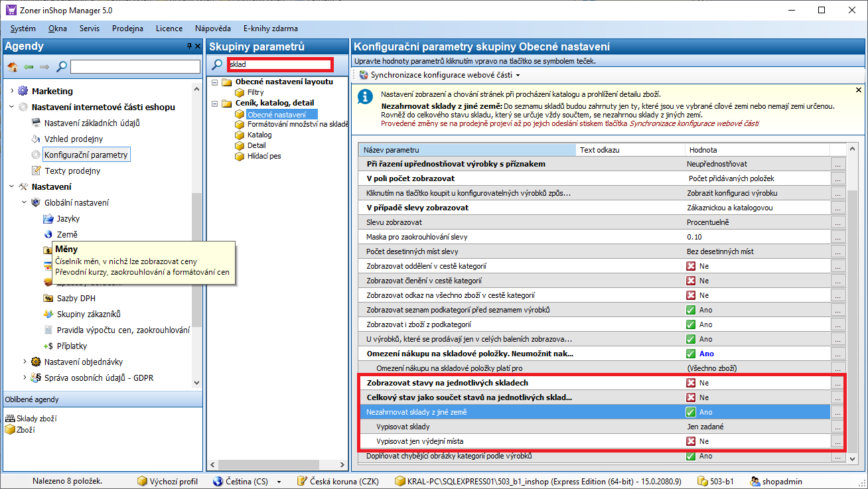Viewport: 868px width, 489px height.
Task: Toggle 'Zobrazovat stavy na jednotlivých skladech' value
Action: [691, 383]
